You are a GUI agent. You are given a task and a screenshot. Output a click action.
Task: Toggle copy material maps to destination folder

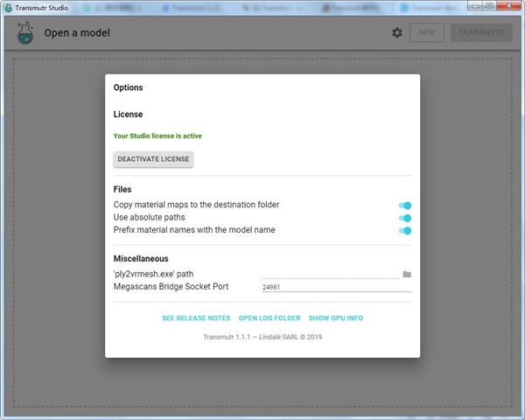pyautogui.click(x=404, y=206)
